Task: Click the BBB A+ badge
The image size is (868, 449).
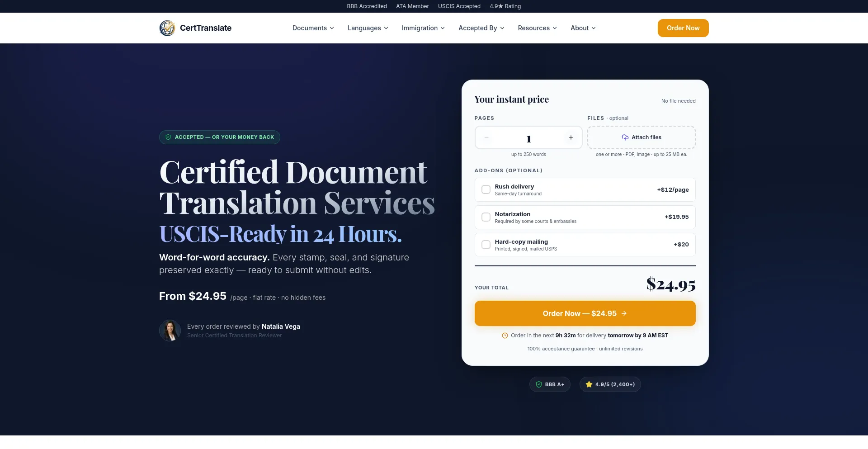Action: tap(550, 384)
